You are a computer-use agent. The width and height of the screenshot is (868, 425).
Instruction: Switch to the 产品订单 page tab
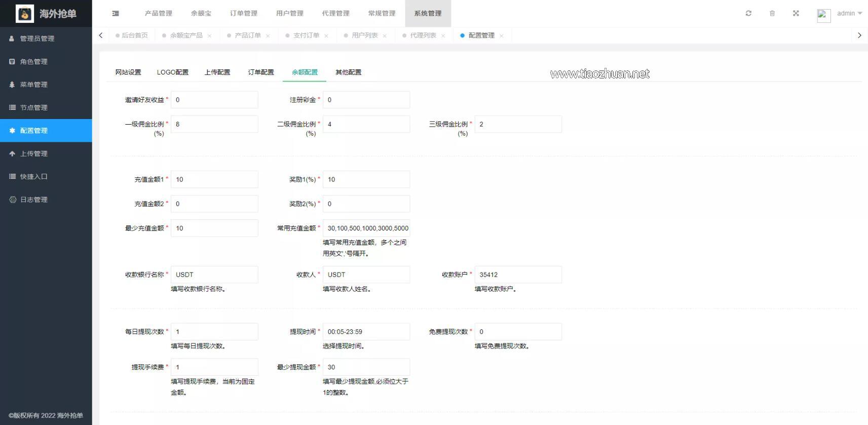tap(248, 35)
